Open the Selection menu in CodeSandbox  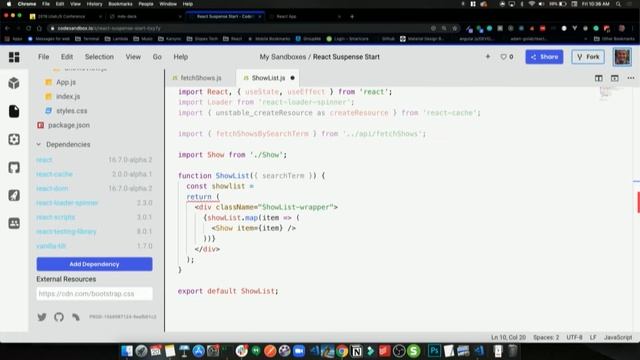(x=99, y=57)
